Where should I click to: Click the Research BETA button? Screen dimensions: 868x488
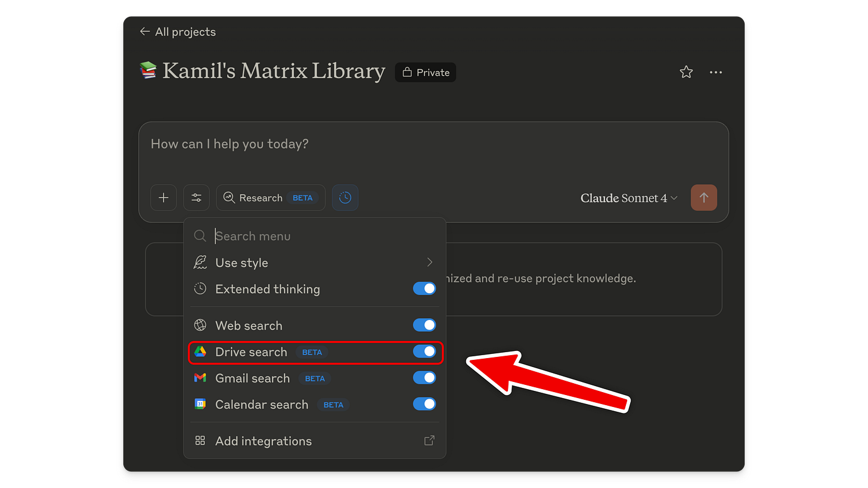tap(271, 198)
